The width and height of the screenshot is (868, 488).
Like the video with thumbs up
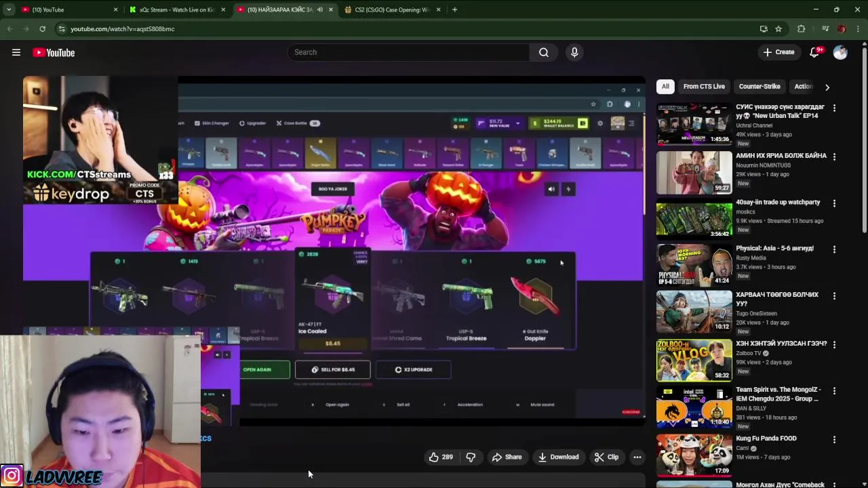point(440,457)
